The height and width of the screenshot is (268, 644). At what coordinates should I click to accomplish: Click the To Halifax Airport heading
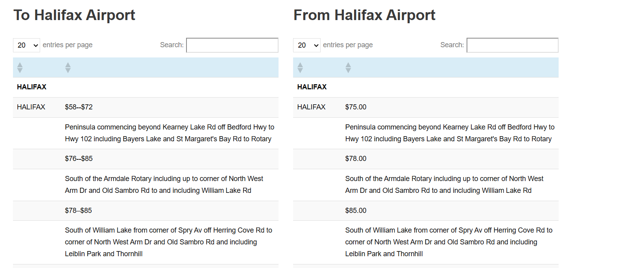[74, 15]
